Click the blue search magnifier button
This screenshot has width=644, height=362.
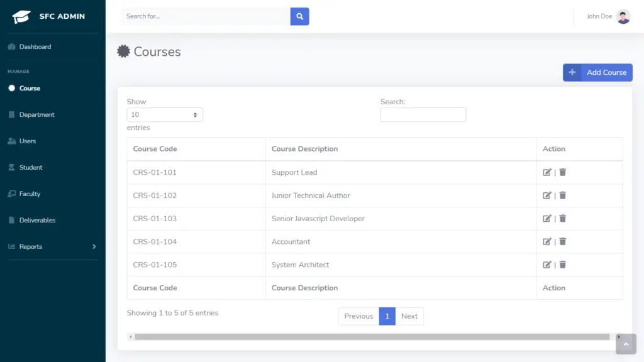point(299,16)
